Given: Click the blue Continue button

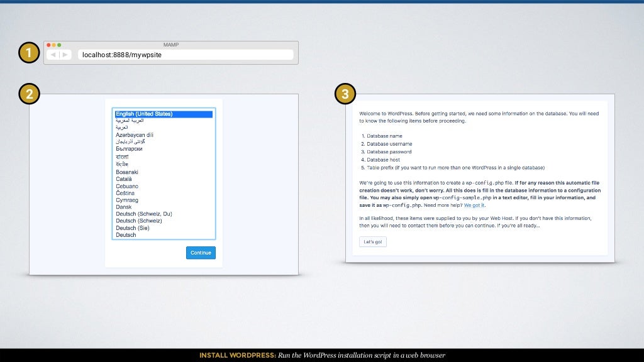Looking at the screenshot, I should 201,253.
